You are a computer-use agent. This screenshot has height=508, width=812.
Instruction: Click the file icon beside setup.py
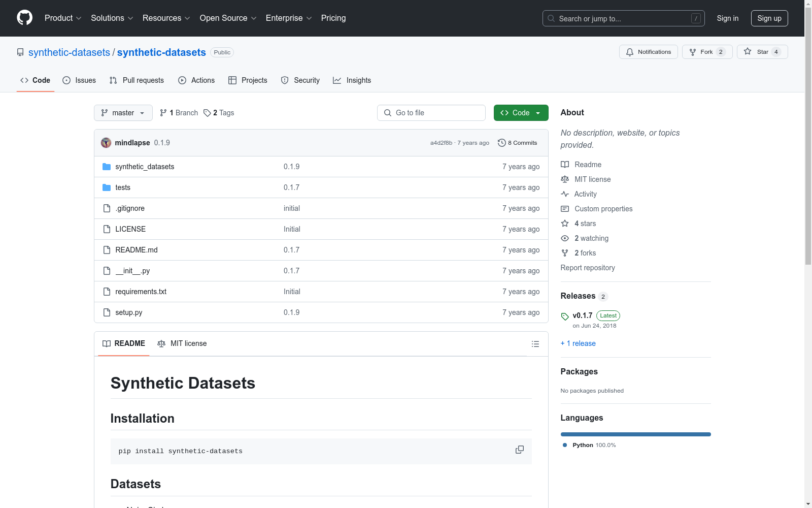click(107, 312)
